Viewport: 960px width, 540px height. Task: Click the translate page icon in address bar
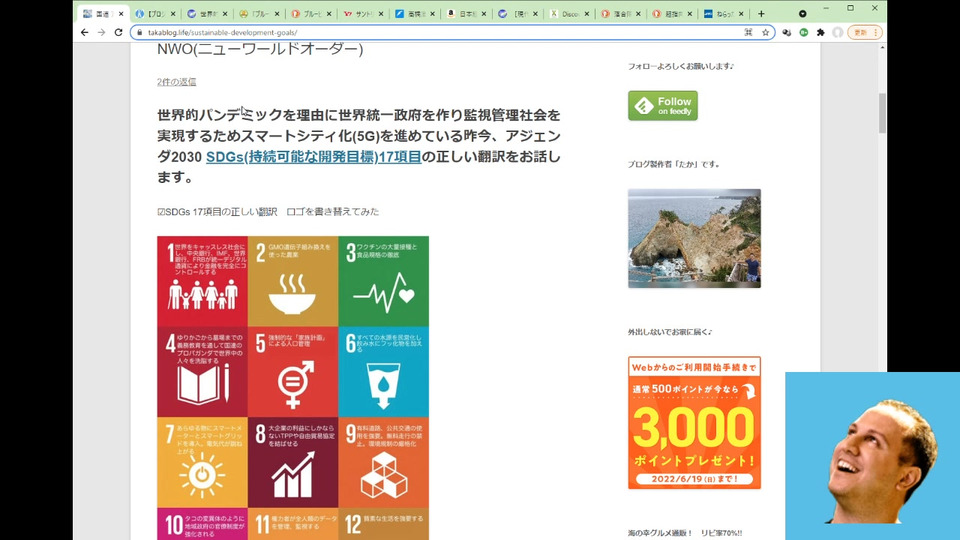pyautogui.click(x=748, y=32)
